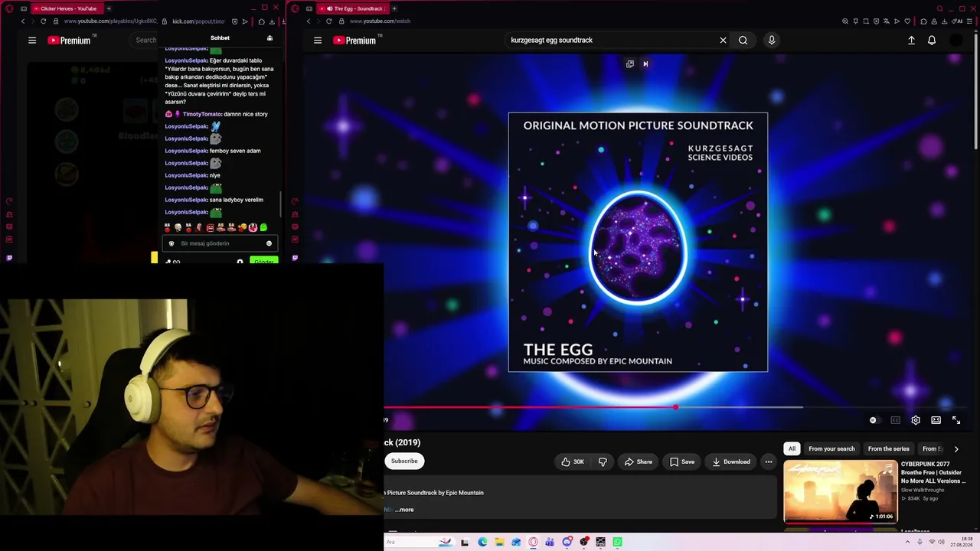Open the Opera AI assistant button
980x551 pixels.
click(958, 21)
